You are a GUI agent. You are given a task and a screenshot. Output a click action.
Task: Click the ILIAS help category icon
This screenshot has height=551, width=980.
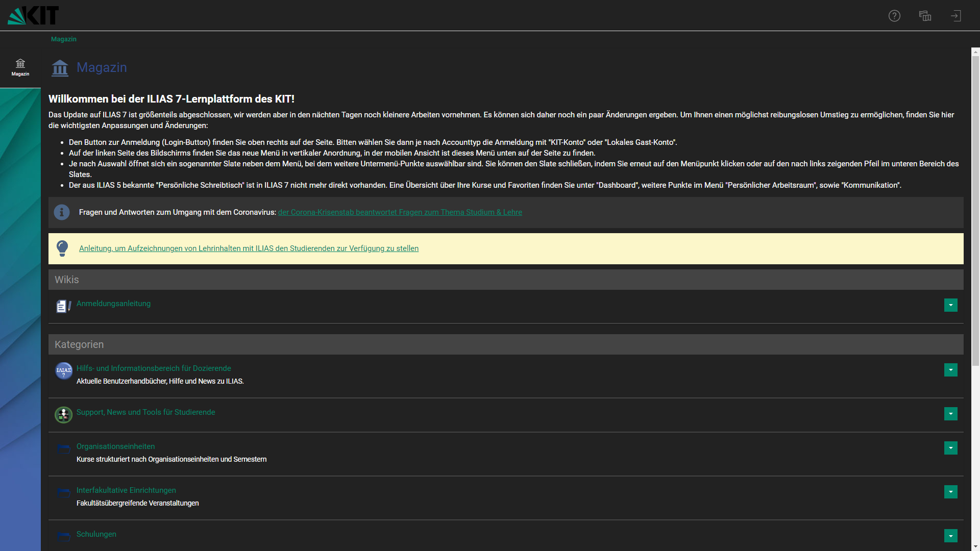coord(63,371)
